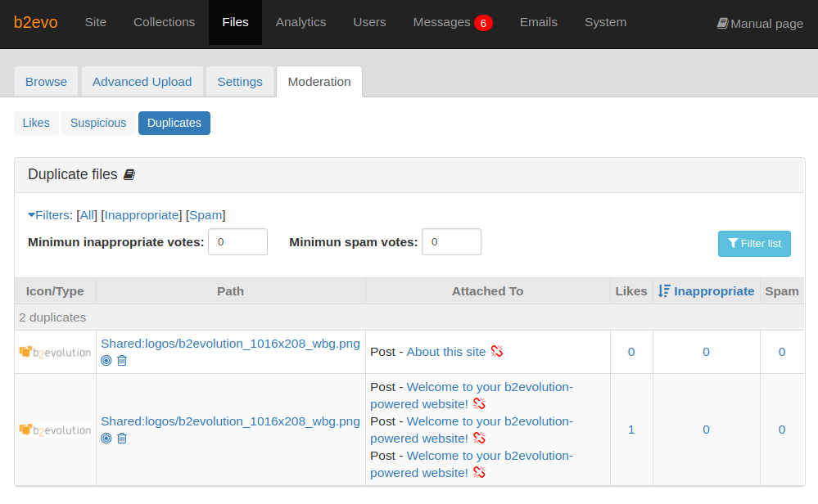Click the Spam count 0 in the About this site row
Screen dimensions: 818x504
(x=782, y=352)
